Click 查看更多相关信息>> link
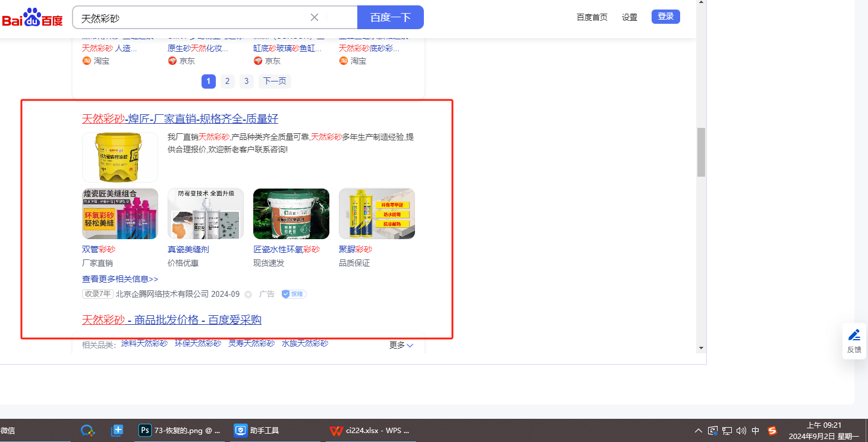The image size is (868, 442). (120, 279)
